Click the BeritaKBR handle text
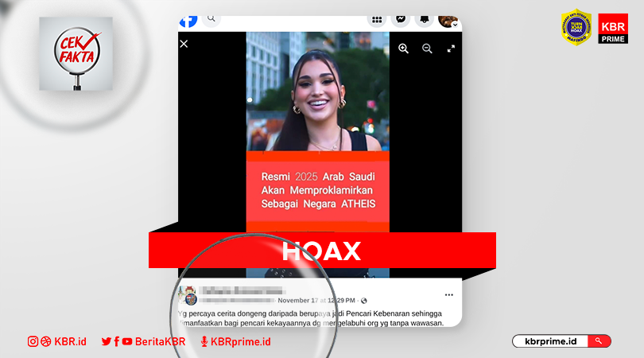This screenshot has height=358, width=644. point(160,341)
